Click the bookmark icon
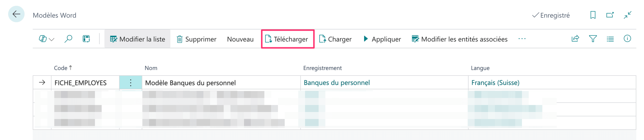The image size is (644, 140). 593,15
